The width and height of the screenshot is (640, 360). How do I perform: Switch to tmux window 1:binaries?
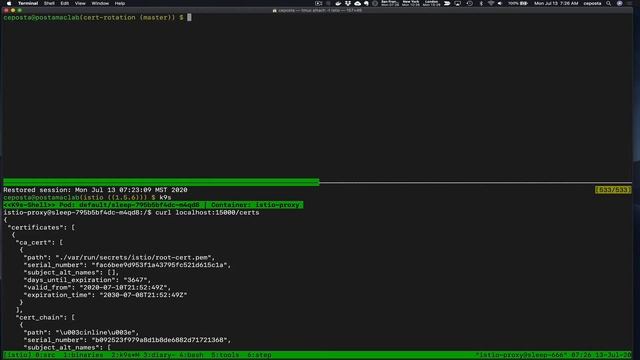[x=83, y=355]
